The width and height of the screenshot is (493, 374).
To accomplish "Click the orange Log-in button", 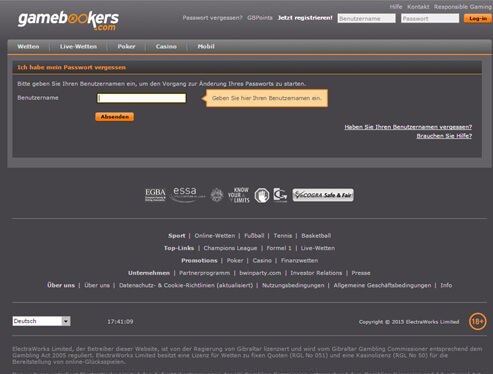I will pyautogui.click(x=478, y=18).
